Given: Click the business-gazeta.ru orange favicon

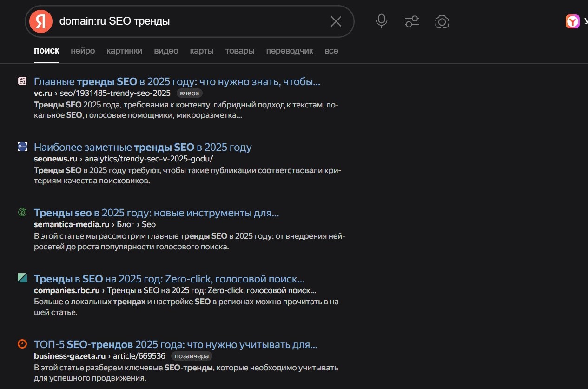Looking at the screenshot, I should [x=22, y=344].
